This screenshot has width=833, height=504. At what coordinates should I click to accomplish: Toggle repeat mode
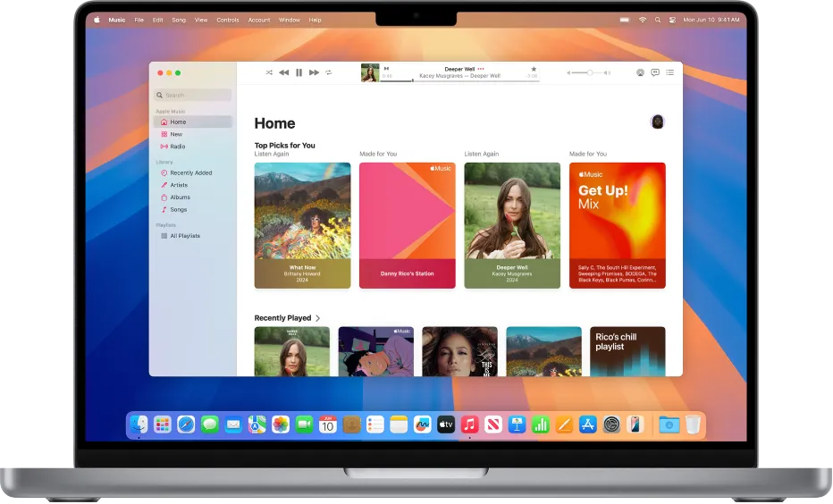[329, 72]
